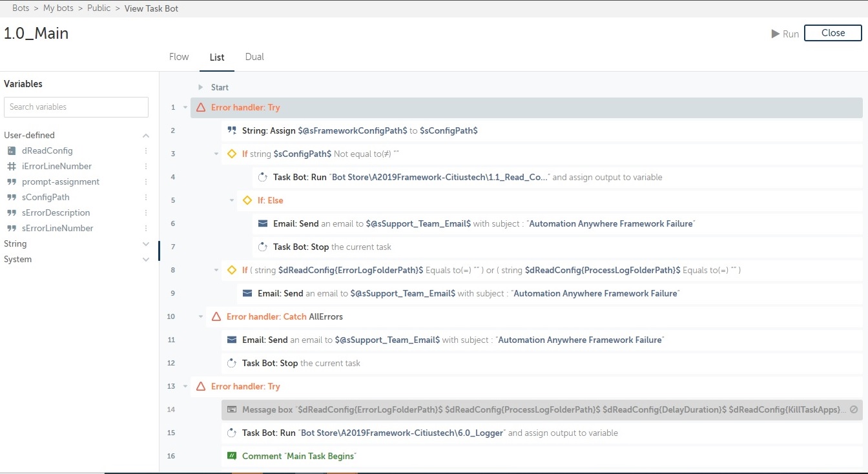Collapse the Try block on line 1

point(185,108)
